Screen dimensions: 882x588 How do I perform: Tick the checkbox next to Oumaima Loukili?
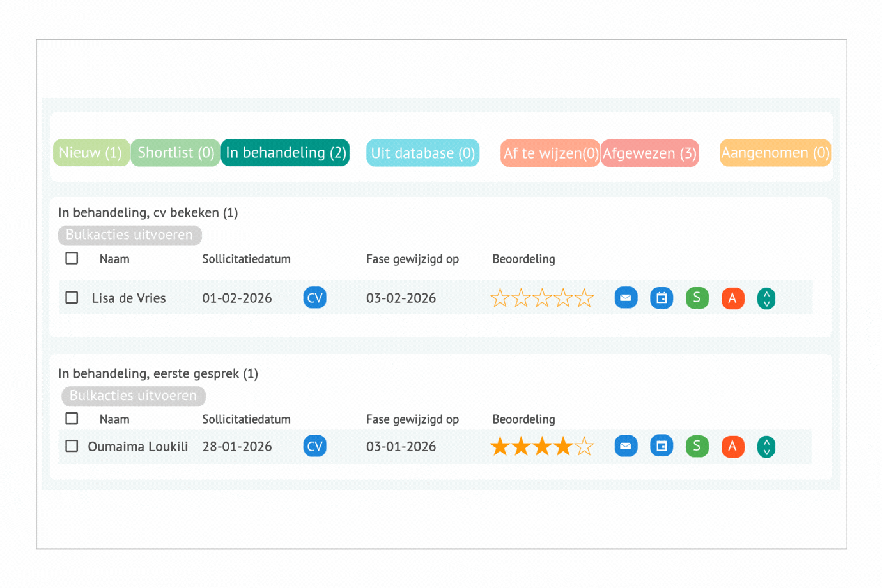72,446
